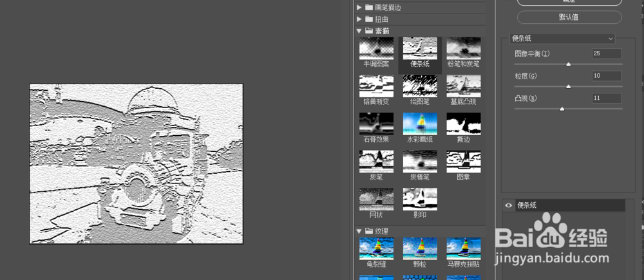Pick the 炭笔 filter thumbnail
Screen dimensions: 644x280
(376, 162)
